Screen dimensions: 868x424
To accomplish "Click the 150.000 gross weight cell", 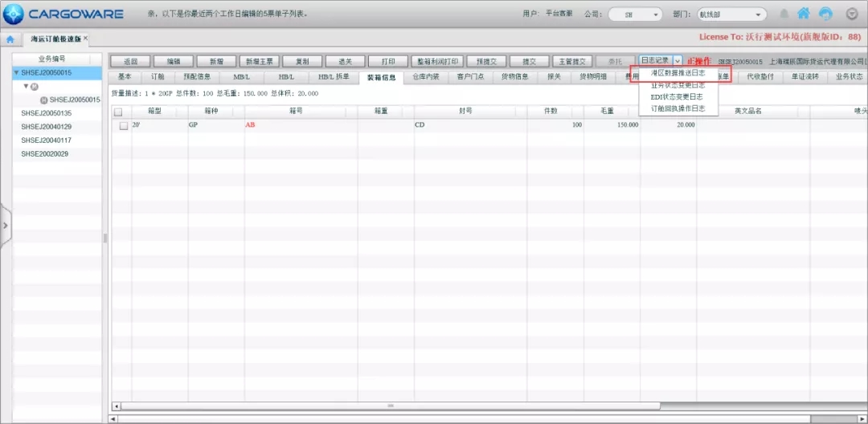I will click(x=612, y=125).
